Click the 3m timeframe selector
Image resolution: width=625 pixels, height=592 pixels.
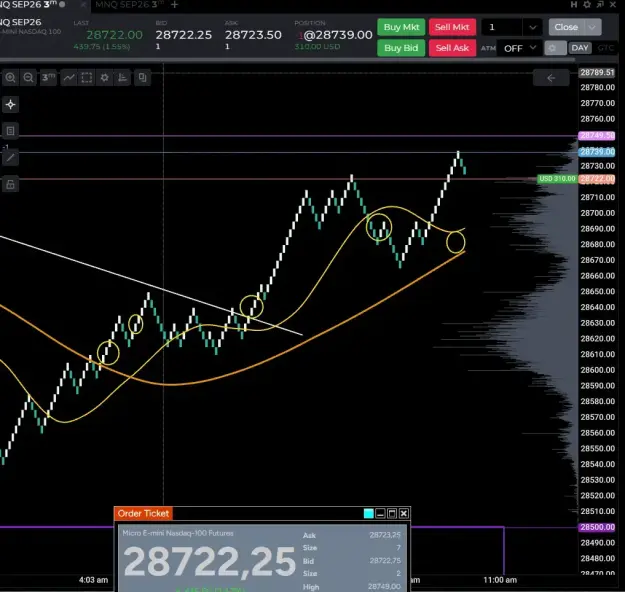pos(48,77)
